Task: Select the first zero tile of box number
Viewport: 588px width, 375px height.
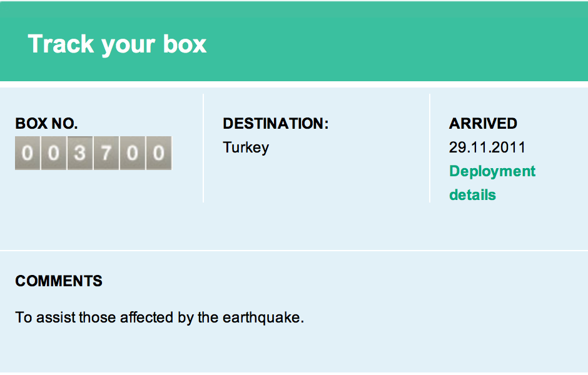Action: pos(28,153)
